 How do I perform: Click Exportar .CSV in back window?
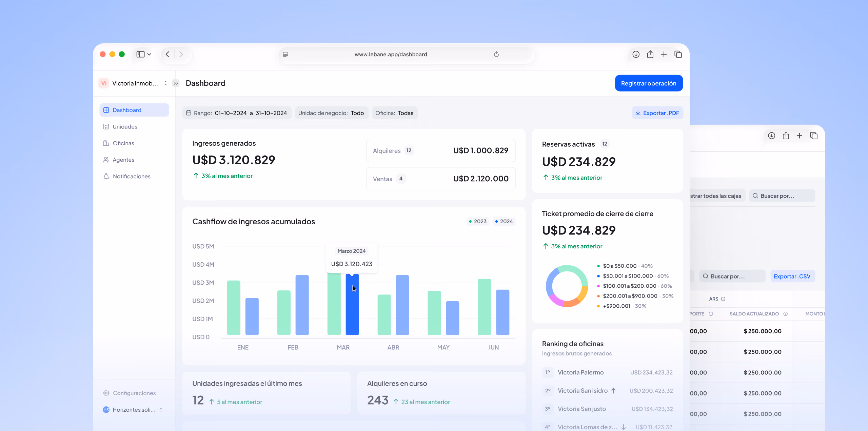(x=792, y=276)
